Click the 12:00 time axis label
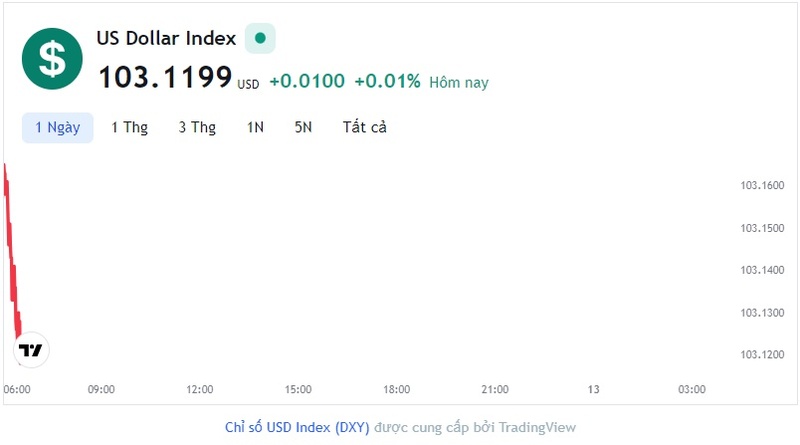800x445 pixels. pos(199,389)
